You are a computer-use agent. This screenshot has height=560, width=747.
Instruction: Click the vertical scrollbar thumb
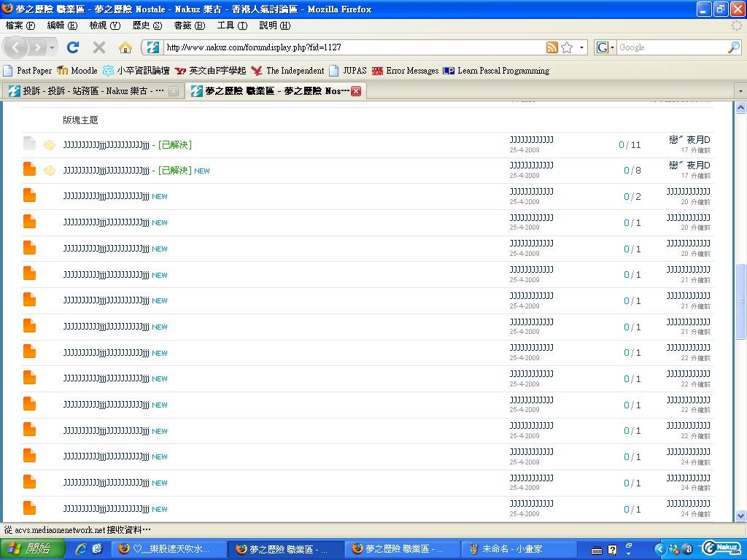tap(741, 301)
